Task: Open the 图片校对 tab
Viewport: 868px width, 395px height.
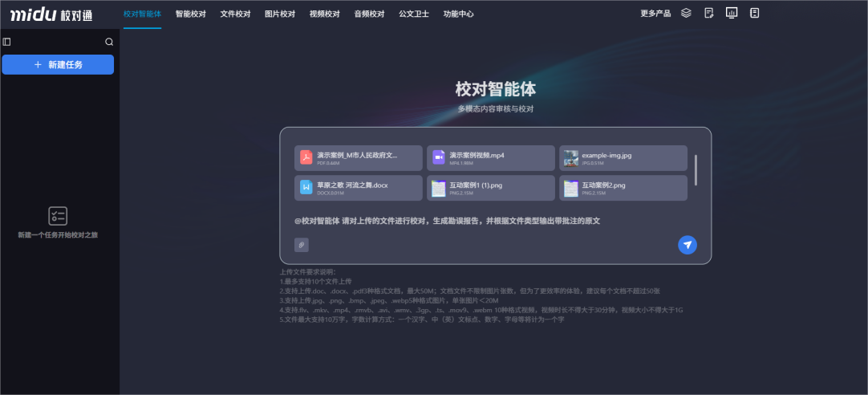Action: (280, 14)
